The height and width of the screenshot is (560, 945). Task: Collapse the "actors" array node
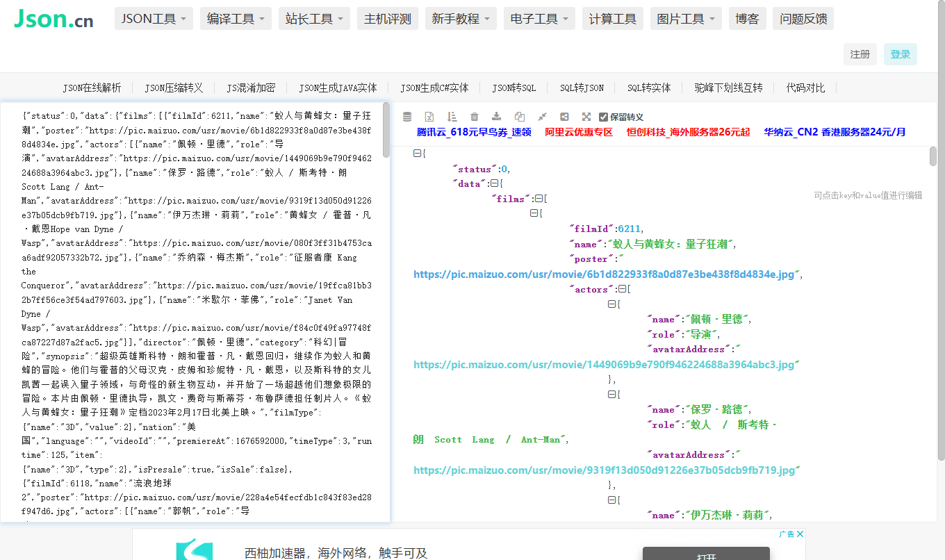pos(622,289)
